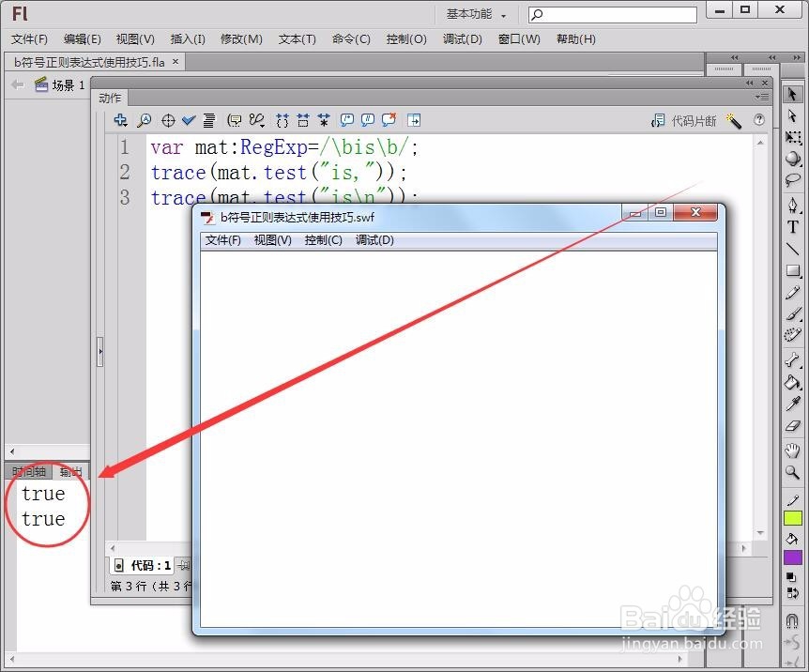Select the Eyedropper tool
Screen dimensions: 809x672
click(792, 404)
